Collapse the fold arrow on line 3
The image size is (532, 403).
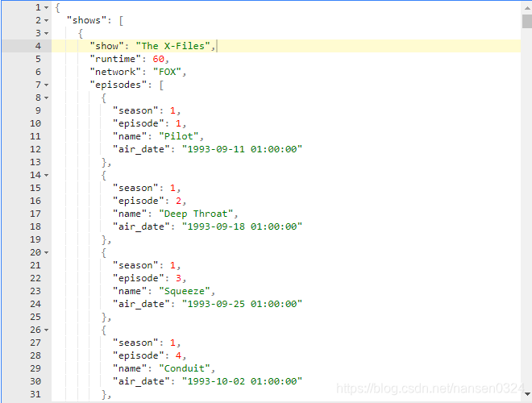coord(47,33)
